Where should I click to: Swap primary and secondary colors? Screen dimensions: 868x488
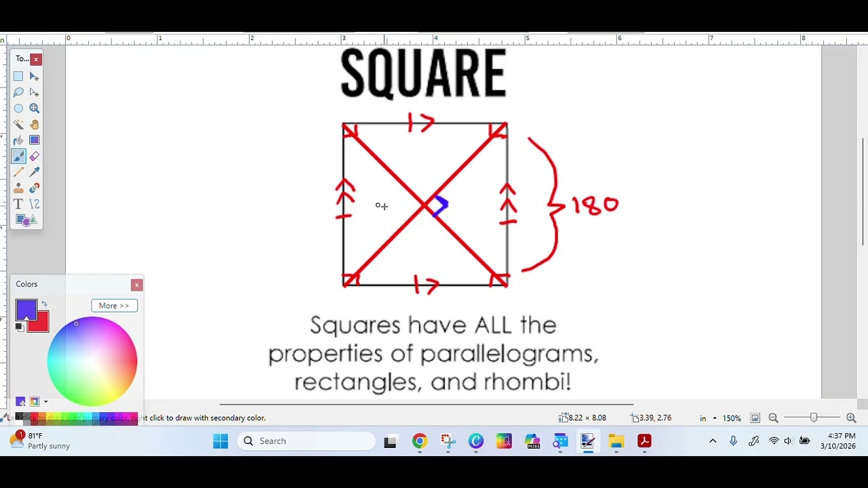(x=44, y=304)
